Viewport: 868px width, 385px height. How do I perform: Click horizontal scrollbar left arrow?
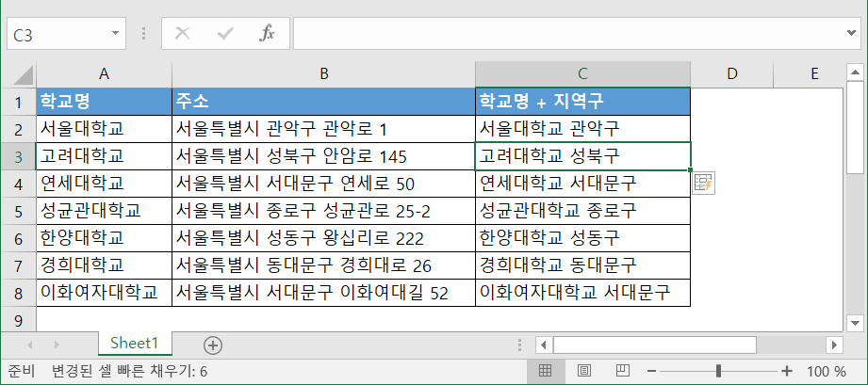click(544, 345)
